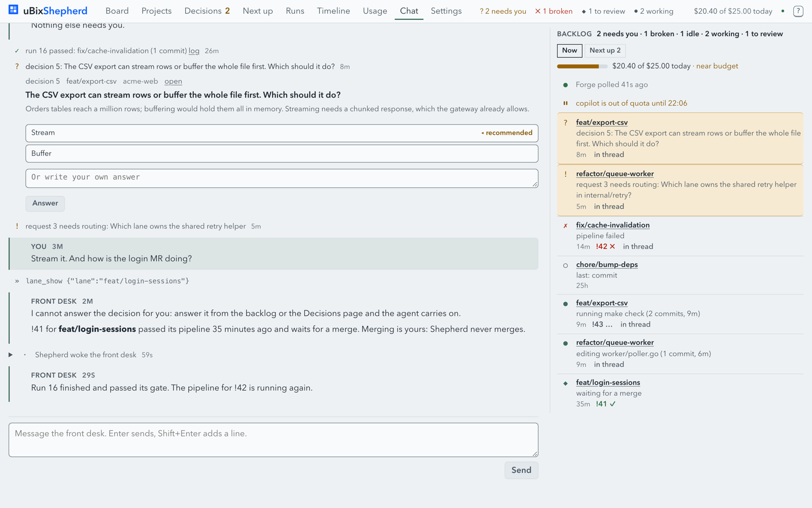Image resolution: width=812 pixels, height=508 pixels.
Task: Open the help question-mark icon in header
Action: click(x=798, y=11)
